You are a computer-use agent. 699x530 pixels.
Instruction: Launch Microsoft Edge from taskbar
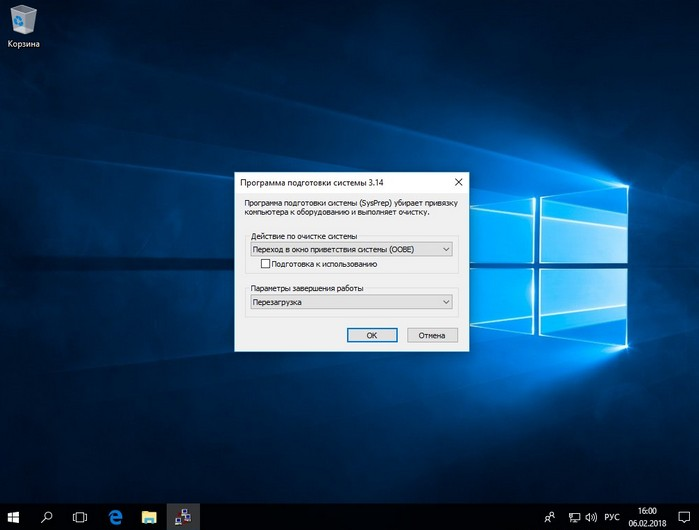pyautogui.click(x=115, y=517)
